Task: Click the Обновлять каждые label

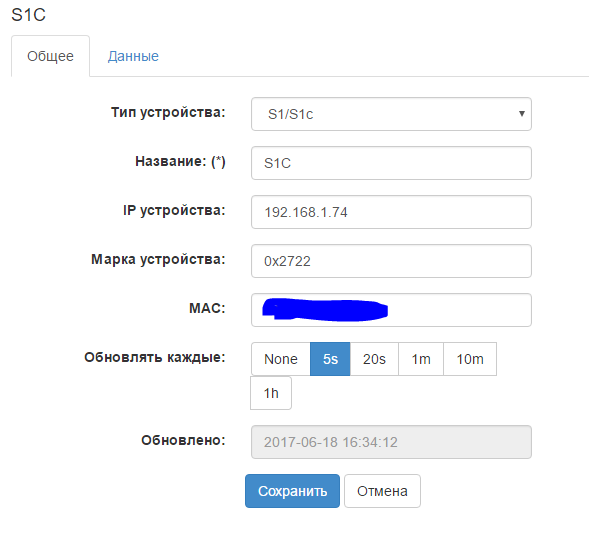Action: click(155, 357)
